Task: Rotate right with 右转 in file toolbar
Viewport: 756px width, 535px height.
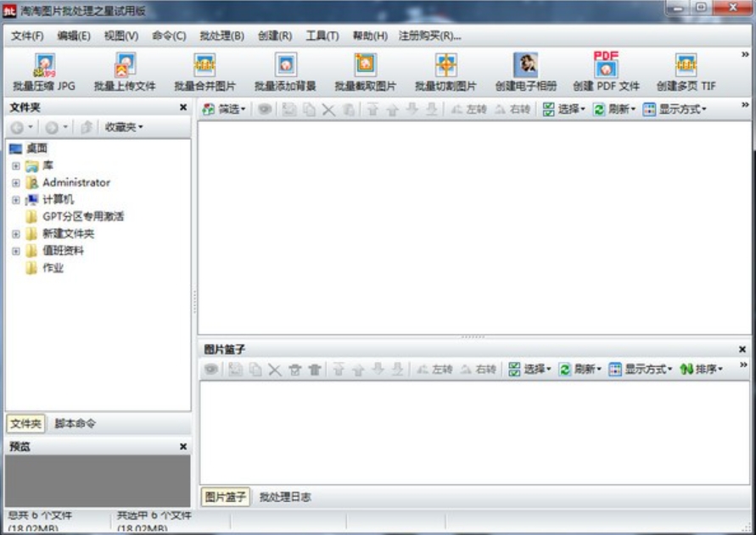Action: coord(512,109)
